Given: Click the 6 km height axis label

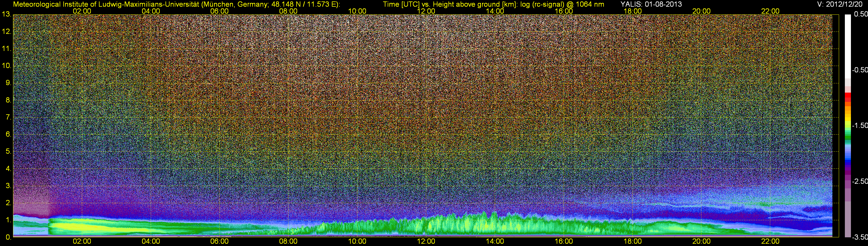Looking at the screenshot, I should pos(8,134).
